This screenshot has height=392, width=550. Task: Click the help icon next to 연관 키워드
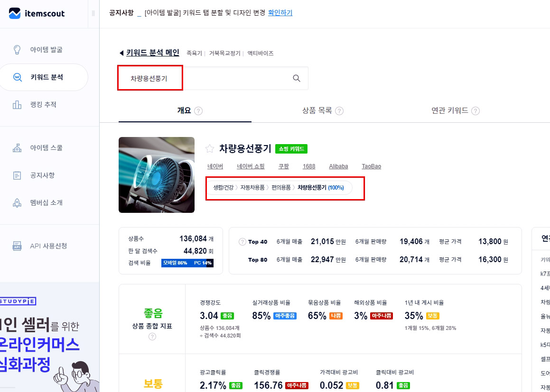(x=475, y=111)
